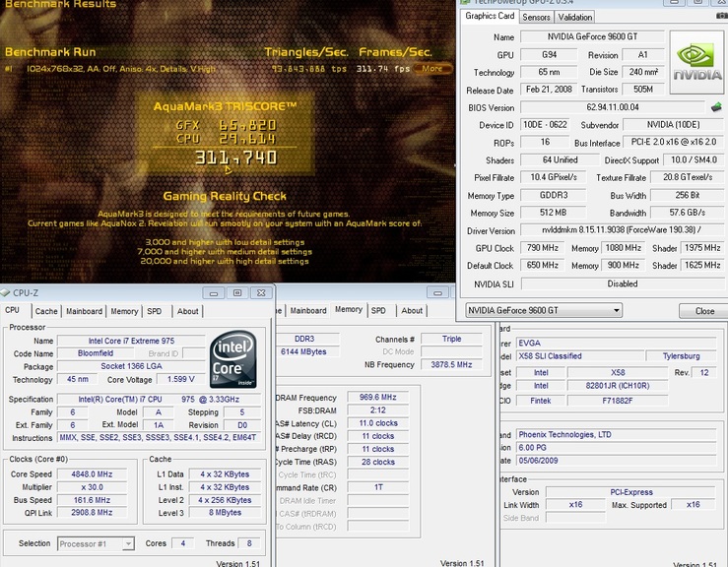Click the "Bloomfield" code name value

pos(96,353)
